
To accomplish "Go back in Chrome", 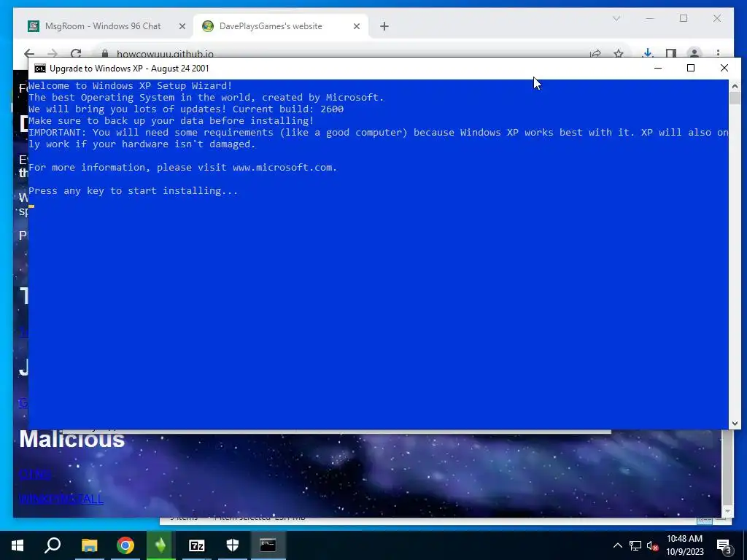I will (x=29, y=53).
